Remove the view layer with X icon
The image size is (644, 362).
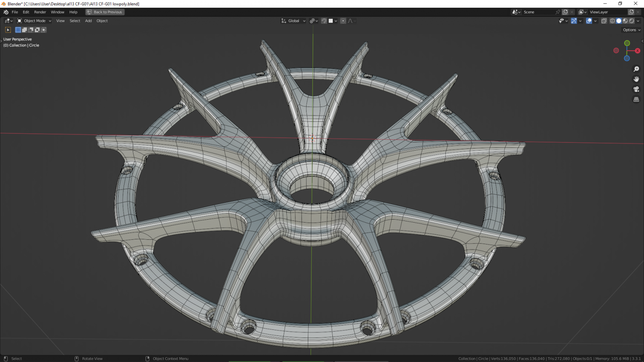(x=638, y=12)
